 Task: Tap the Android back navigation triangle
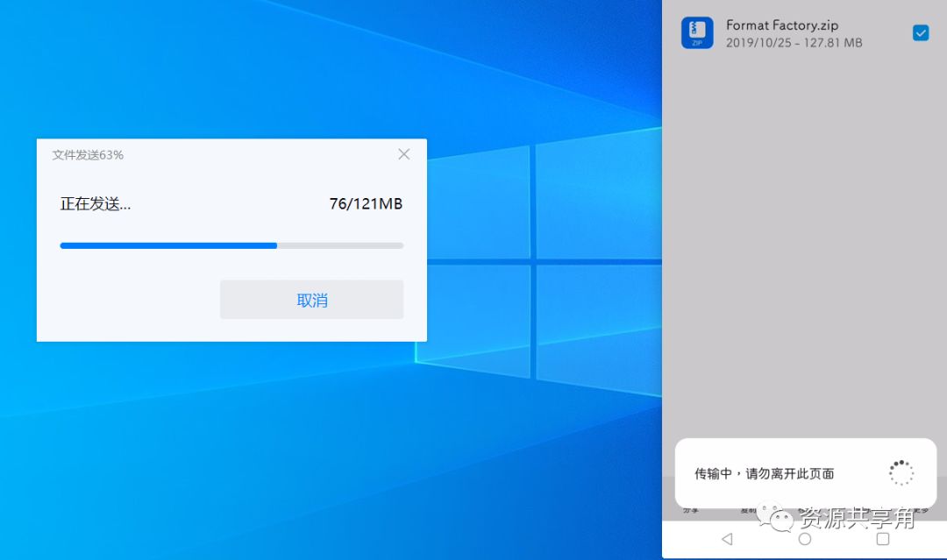pyautogui.click(x=727, y=538)
